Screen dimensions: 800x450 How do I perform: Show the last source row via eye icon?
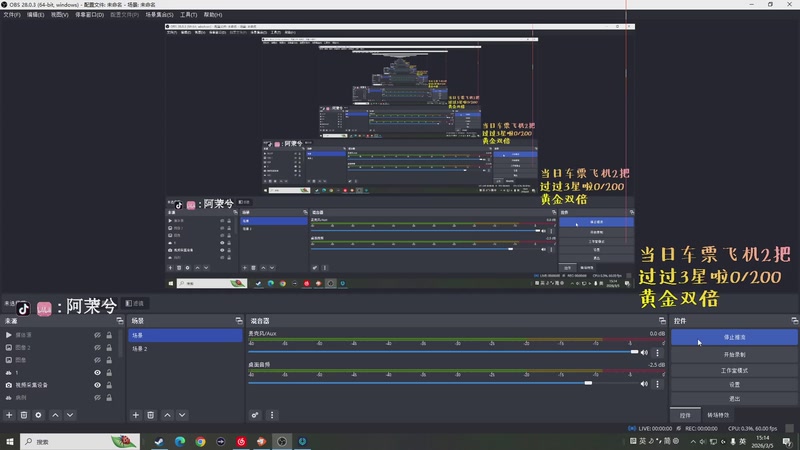pyautogui.click(x=97, y=397)
